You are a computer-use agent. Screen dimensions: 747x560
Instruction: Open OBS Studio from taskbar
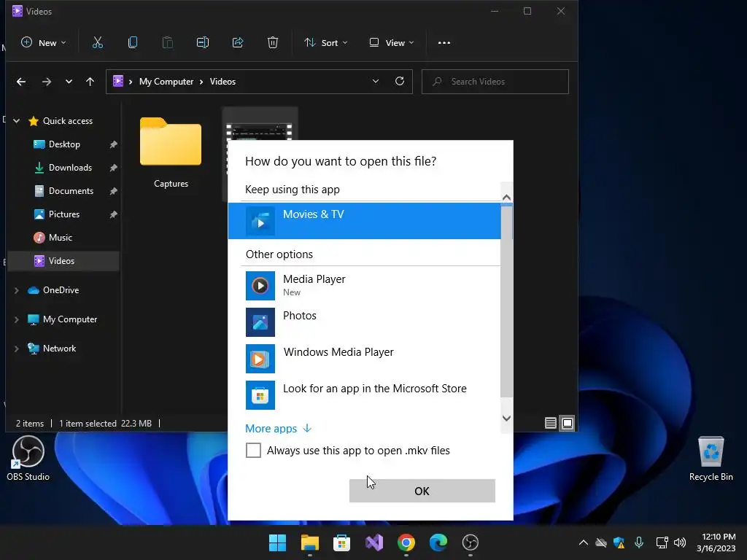click(x=471, y=542)
